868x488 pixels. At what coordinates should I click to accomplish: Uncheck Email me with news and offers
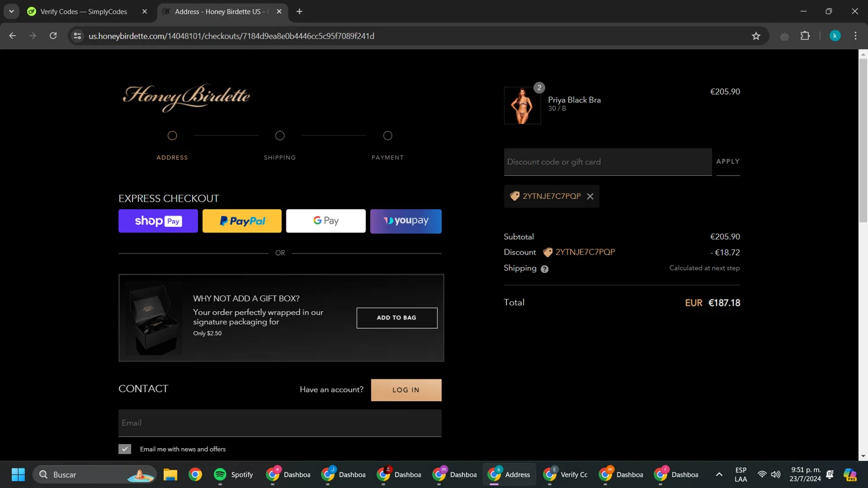tap(125, 449)
